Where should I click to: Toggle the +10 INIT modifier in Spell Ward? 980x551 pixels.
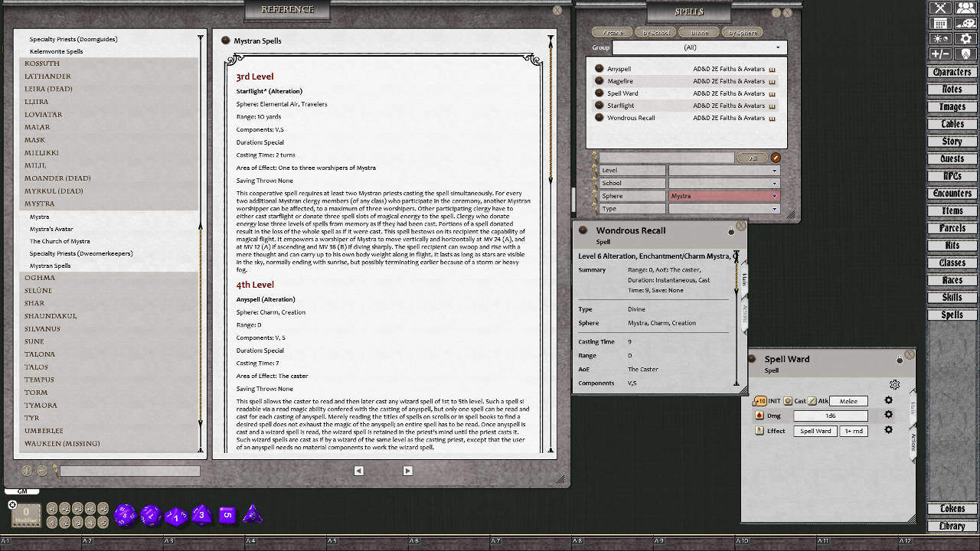pos(760,400)
